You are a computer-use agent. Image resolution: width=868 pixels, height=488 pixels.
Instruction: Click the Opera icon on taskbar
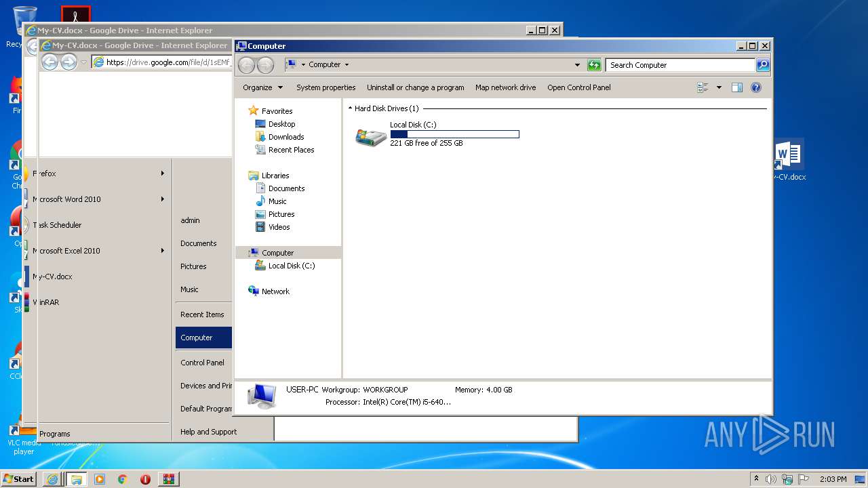click(x=146, y=479)
